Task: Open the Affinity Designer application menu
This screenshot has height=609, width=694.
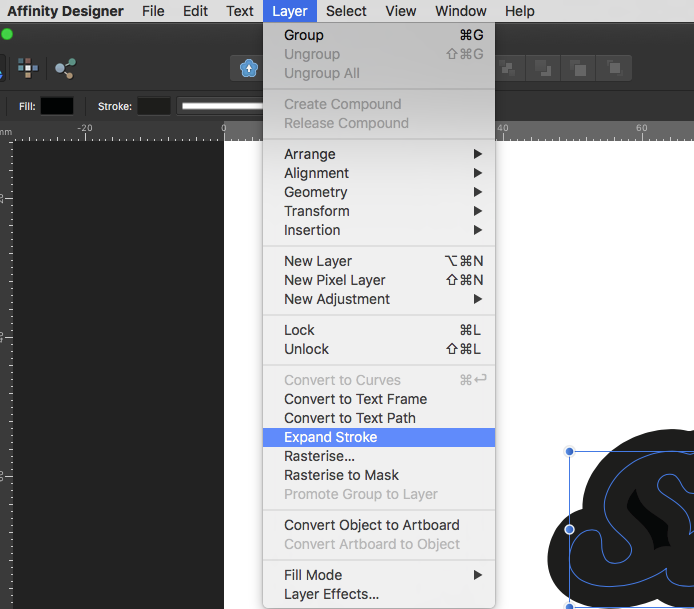Action: (65, 11)
